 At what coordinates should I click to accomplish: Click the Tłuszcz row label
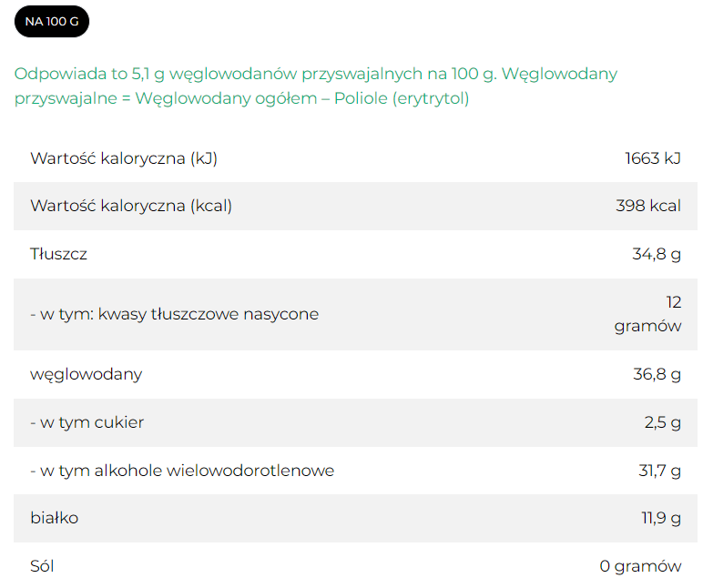[58, 254]
